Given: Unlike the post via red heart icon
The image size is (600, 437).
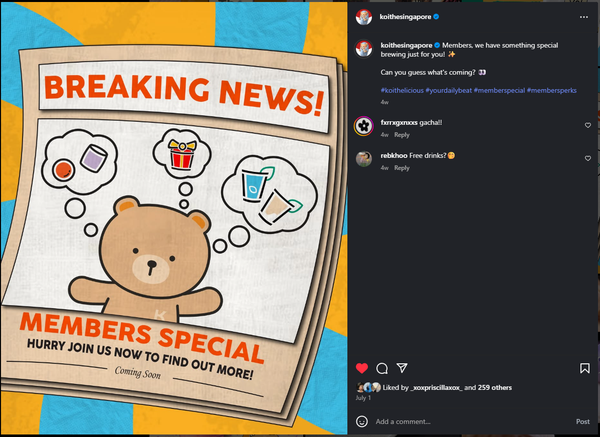Looking at the screenshot, I should tap(362, 368).
